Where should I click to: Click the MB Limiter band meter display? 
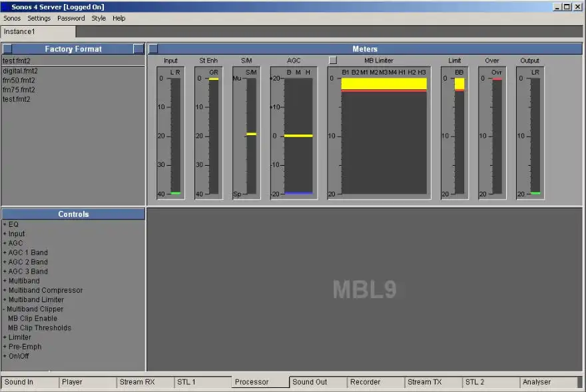pos(379,133)
